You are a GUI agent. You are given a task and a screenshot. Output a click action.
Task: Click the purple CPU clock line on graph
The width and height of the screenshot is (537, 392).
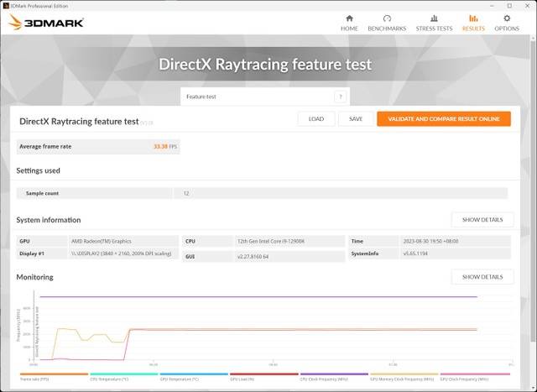(x=258, y=297)
